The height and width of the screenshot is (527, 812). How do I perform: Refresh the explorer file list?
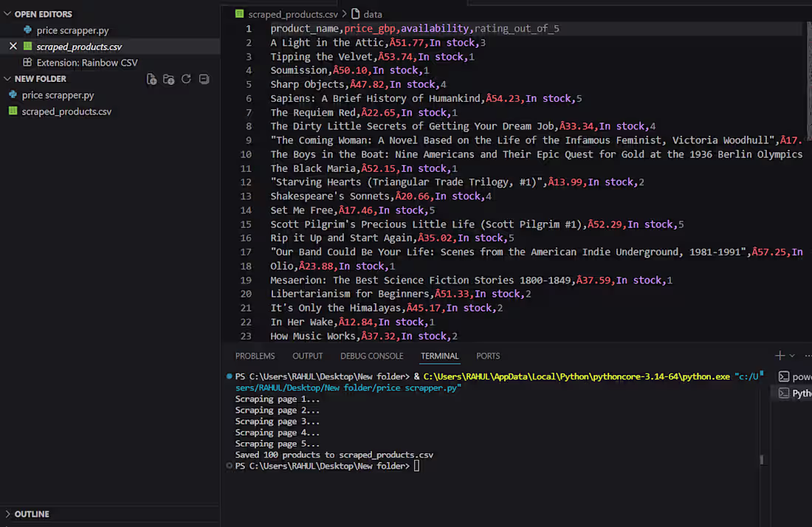click(x=186, y=79)
